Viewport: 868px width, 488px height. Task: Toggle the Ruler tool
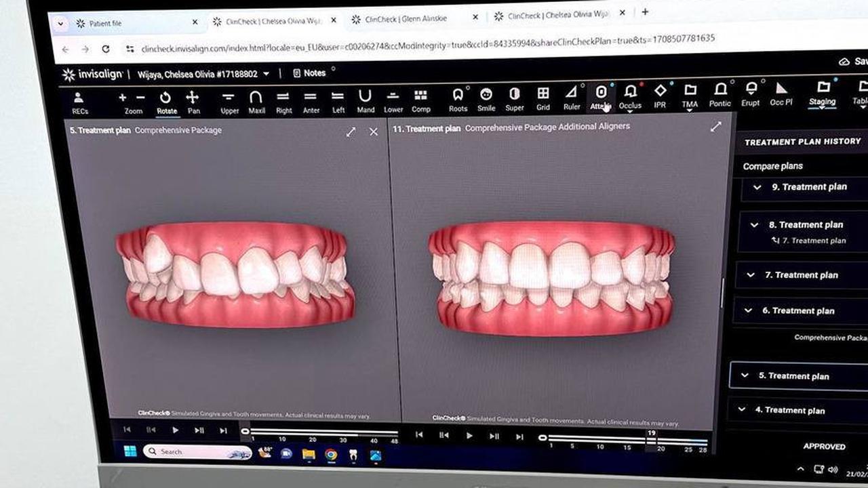coord(572,98)
